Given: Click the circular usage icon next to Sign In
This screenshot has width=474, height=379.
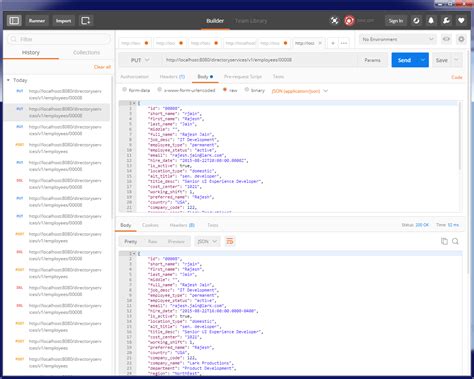Looking at the screenshot, I should pyautogui.click(x=416, y=21).
